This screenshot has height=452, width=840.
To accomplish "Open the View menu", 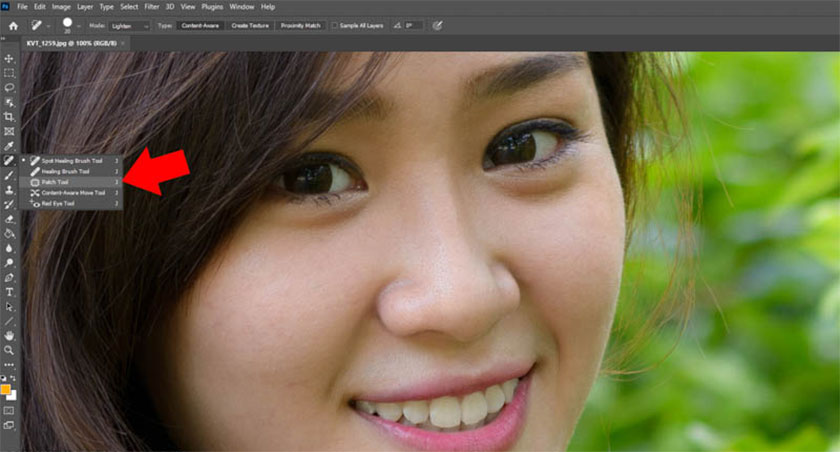I will coord(188,7).
